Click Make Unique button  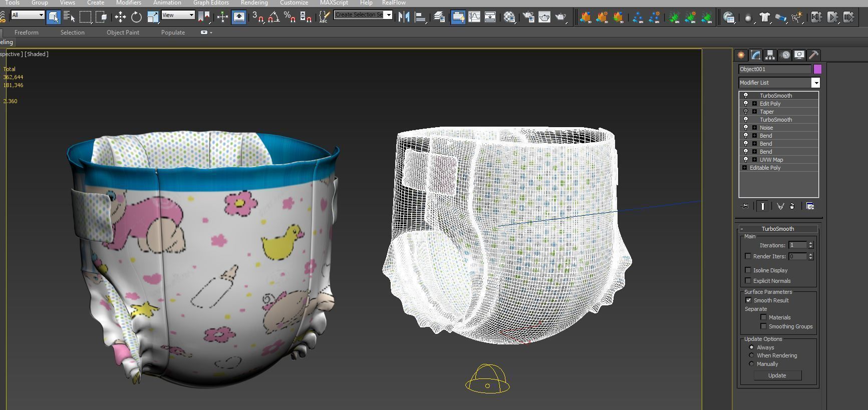(780, 206)
